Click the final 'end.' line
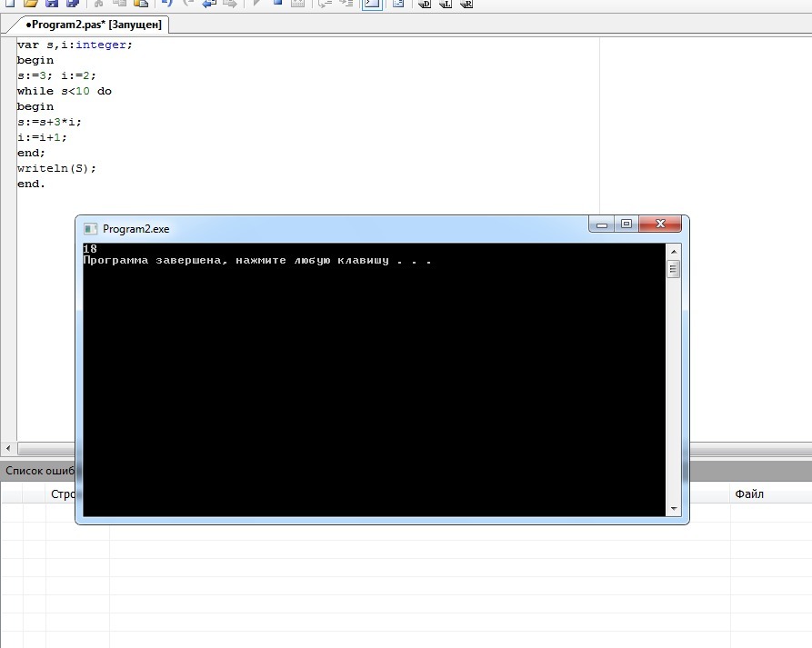 31,184
